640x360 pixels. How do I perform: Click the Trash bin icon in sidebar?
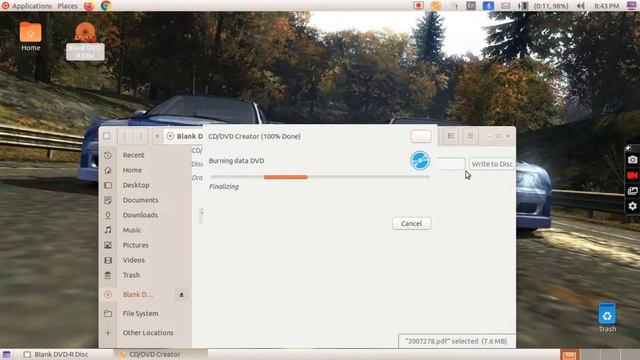[108, 275]
